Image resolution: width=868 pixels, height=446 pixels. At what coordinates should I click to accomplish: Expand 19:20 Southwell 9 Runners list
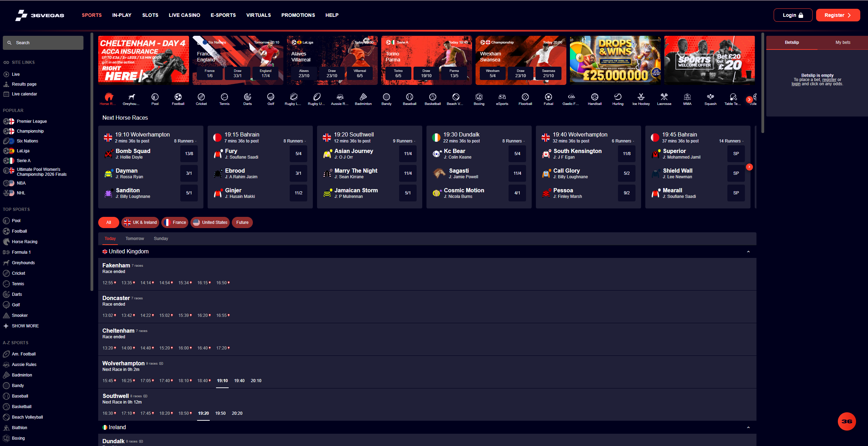[x=404, y=141]
